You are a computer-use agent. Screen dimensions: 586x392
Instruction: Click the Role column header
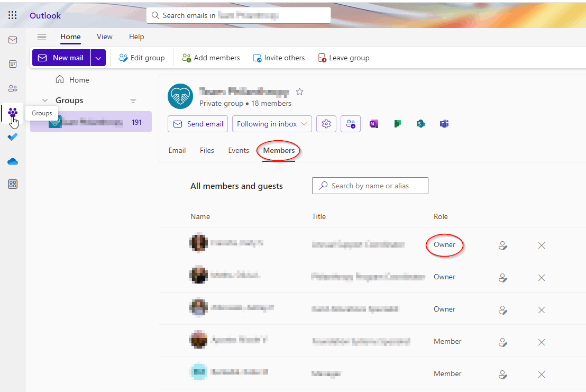point(441,216)
